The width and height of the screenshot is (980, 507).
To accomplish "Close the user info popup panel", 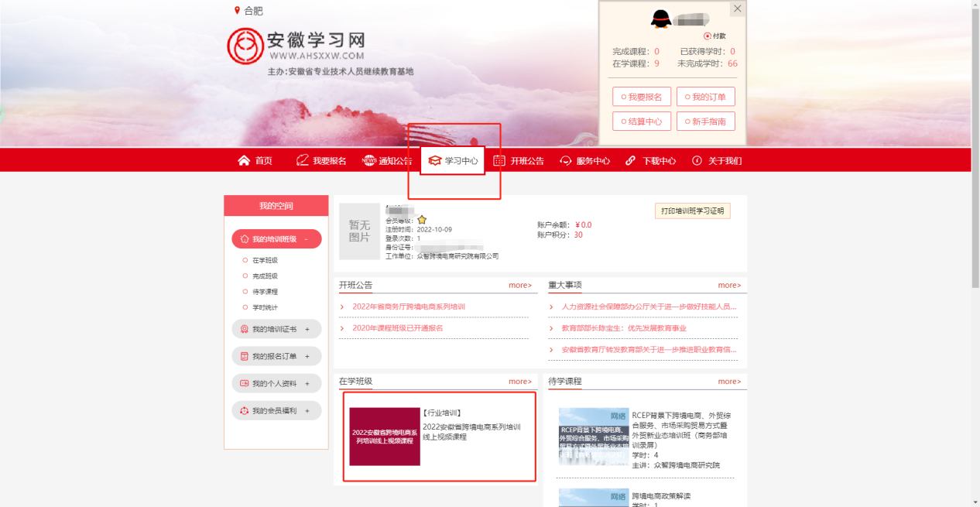I will [737, 9].
